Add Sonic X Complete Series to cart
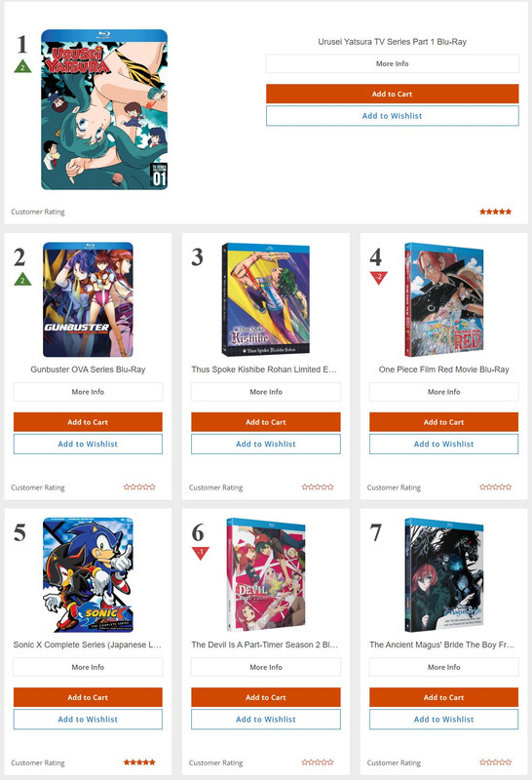 (x=88, y=697)
